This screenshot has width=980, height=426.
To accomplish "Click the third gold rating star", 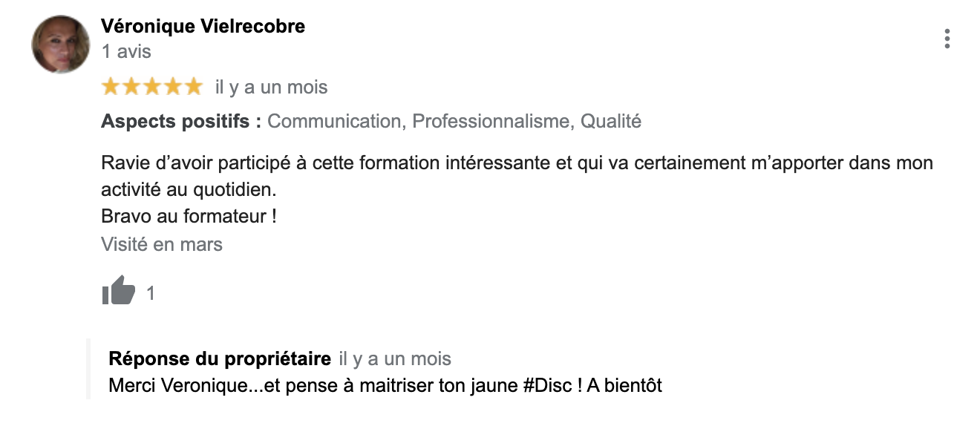I will coord(152,87).
